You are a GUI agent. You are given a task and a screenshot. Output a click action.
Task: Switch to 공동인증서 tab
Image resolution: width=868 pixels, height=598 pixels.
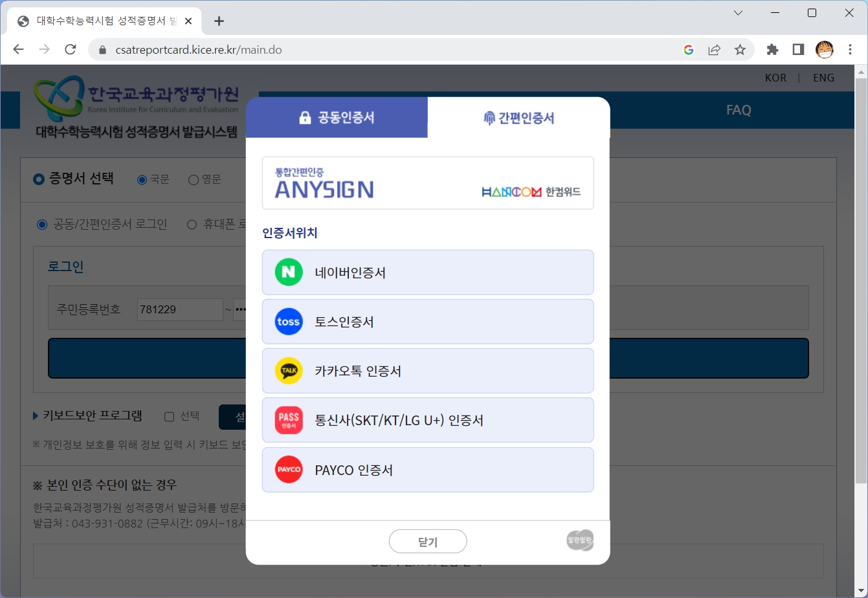click(337, 118)
